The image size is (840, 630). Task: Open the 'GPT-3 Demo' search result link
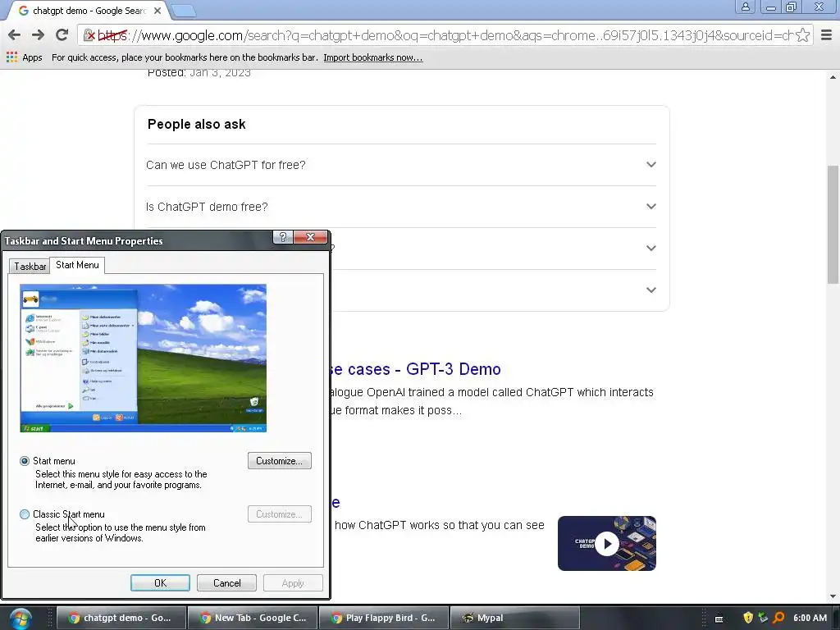coord(415,369)
